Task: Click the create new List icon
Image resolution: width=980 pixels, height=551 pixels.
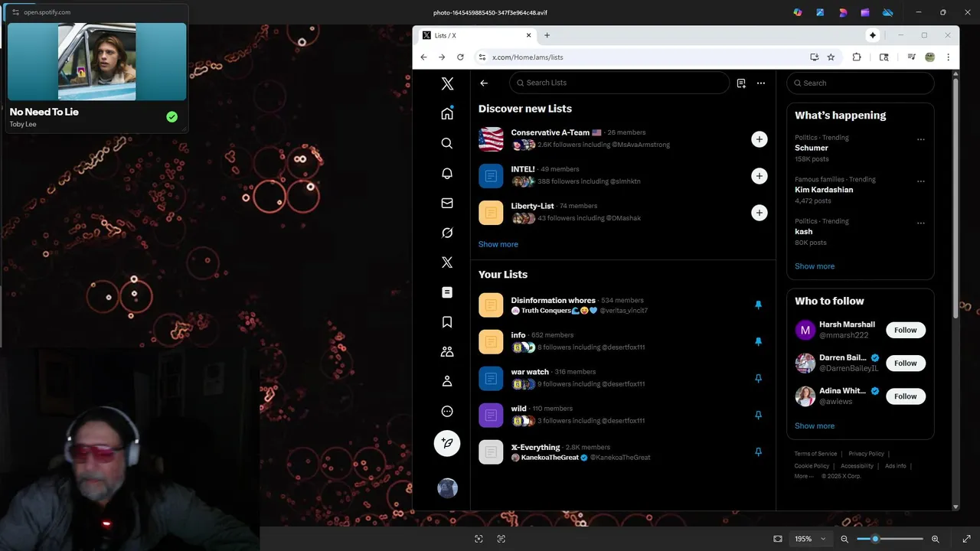Action: click(x=741, y=83)
